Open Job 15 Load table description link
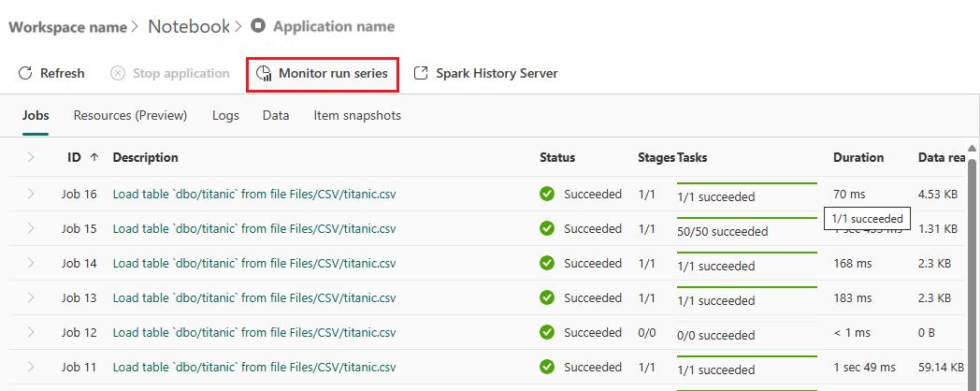The height and width of the screenshot is (391, 980). 254,229
